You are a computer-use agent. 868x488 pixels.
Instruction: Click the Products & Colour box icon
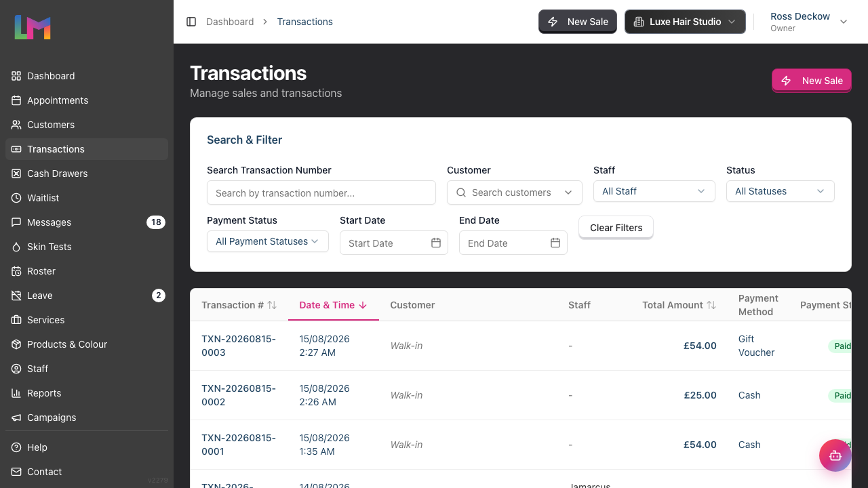[16, 344]
